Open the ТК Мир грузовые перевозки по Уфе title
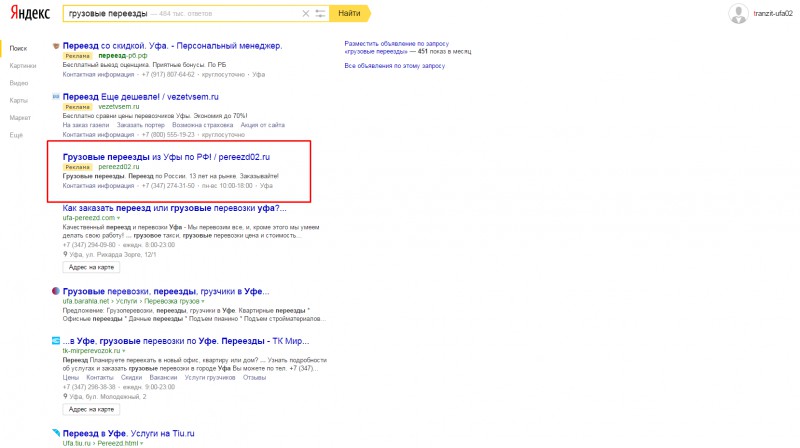The width and height of the screenshot is (800, 448). (186, 340)
